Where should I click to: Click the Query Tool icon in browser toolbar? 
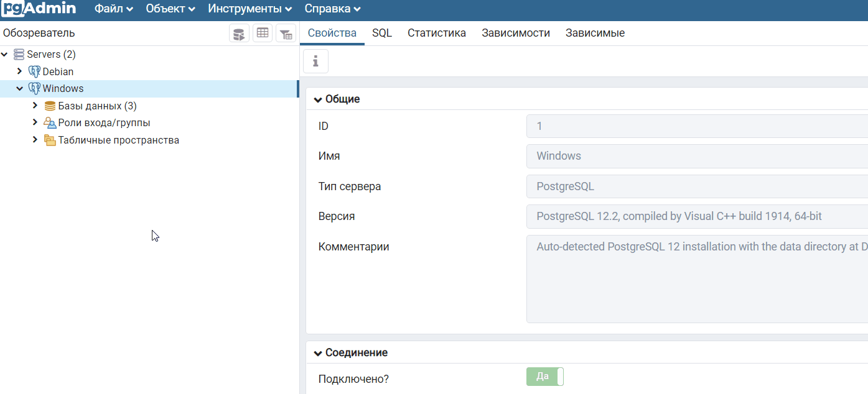[x=239, y=34]
